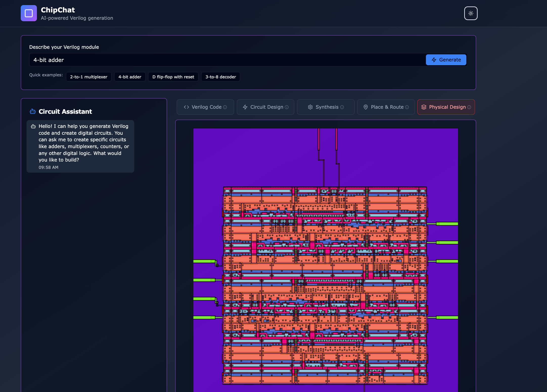547x392 pixels.
Task: Go to the Place & Route tab
Action: [385, 107]
